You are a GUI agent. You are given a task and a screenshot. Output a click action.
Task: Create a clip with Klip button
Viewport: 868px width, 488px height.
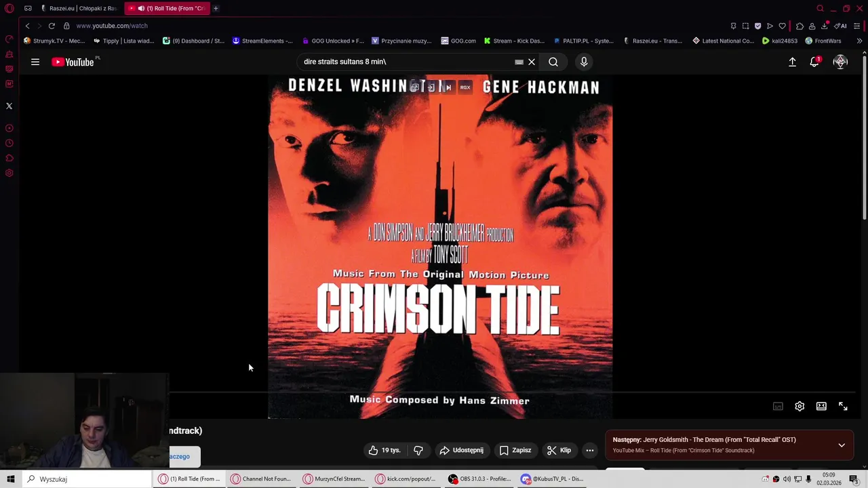(559, 450)
